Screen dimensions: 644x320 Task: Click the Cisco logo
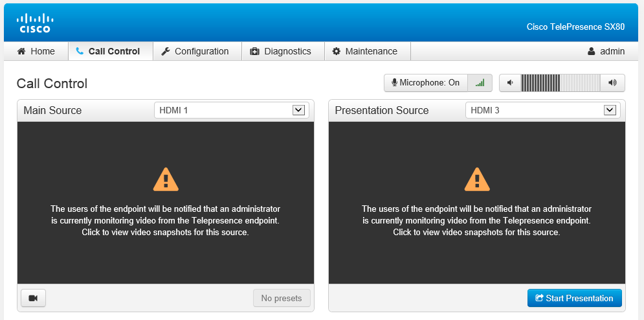(x=34, y=23)
